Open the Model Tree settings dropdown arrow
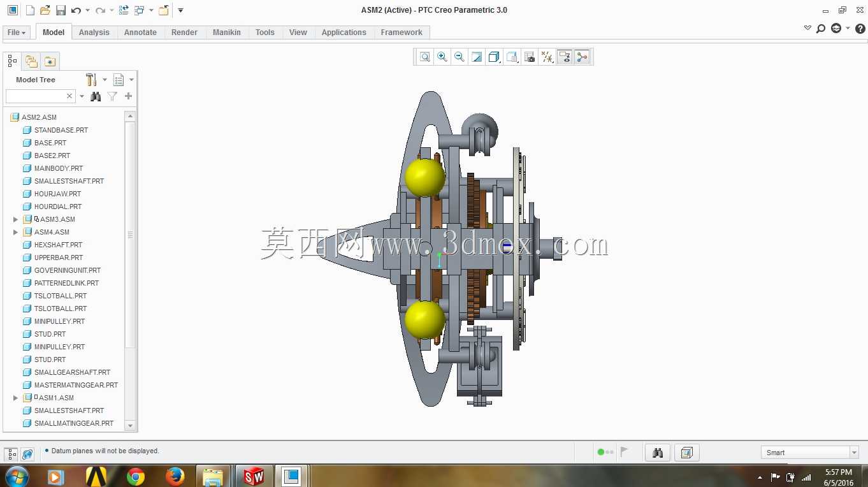Image resolution: width=868 pixels, height=487 pixels. pyautogui.click(x=105, y=80)
